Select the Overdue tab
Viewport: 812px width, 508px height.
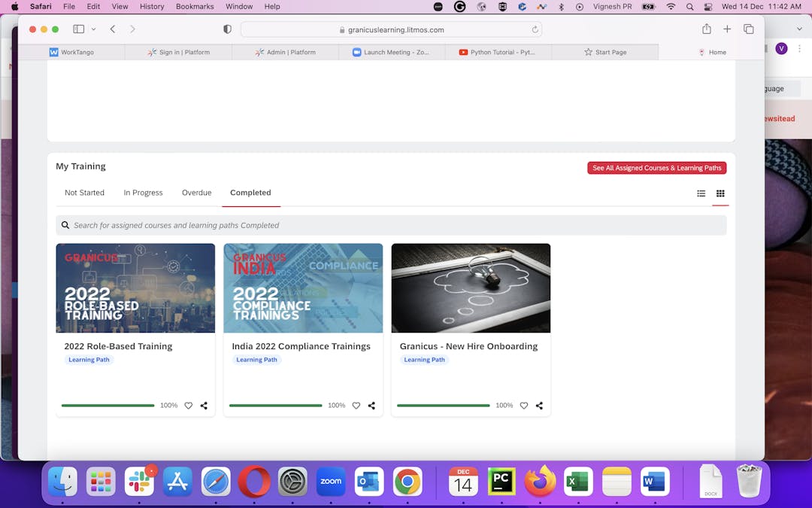click(x=196, y=193)
